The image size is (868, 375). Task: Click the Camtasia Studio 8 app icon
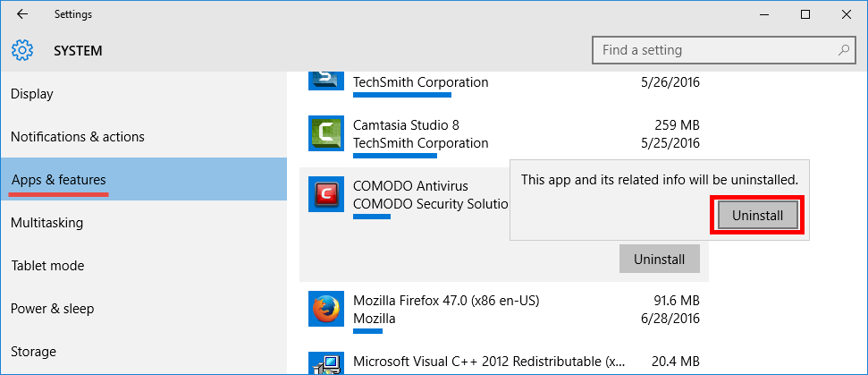tap(325, 133)
